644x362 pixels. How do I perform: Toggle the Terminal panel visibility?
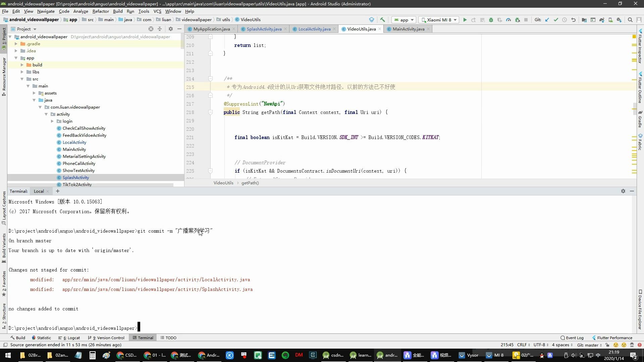146,338
